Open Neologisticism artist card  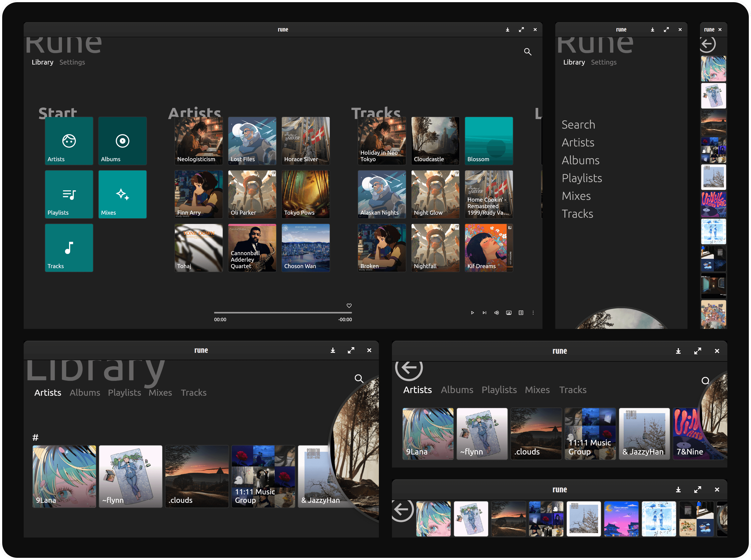[199, 141]
